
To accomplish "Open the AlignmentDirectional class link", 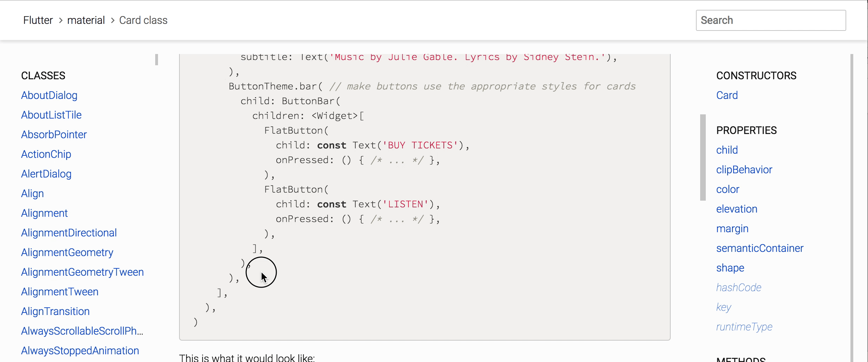I will point(69,233).
